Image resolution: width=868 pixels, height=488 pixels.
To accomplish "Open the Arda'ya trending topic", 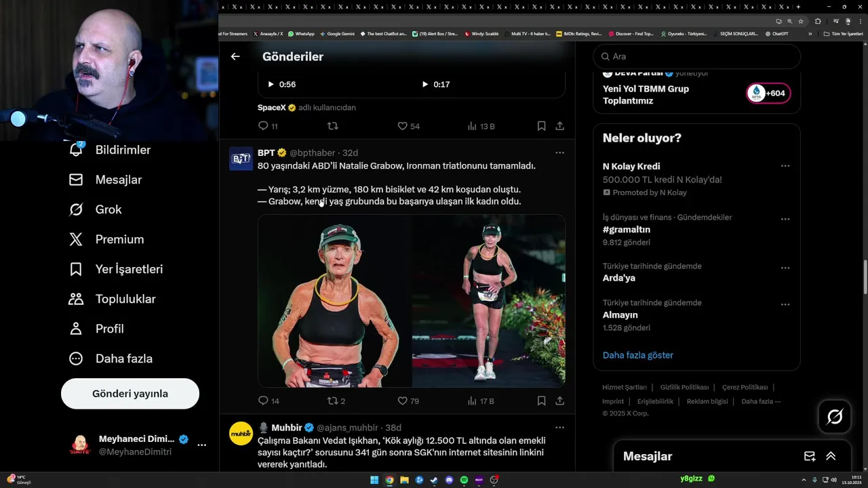I will point(618,278).
